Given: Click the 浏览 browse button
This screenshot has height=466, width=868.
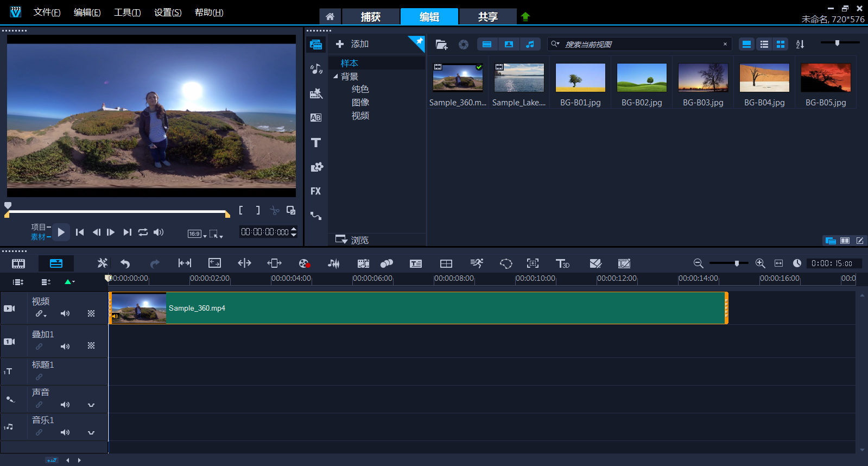Looking at the screenshot, I should [x=352, y=240].
